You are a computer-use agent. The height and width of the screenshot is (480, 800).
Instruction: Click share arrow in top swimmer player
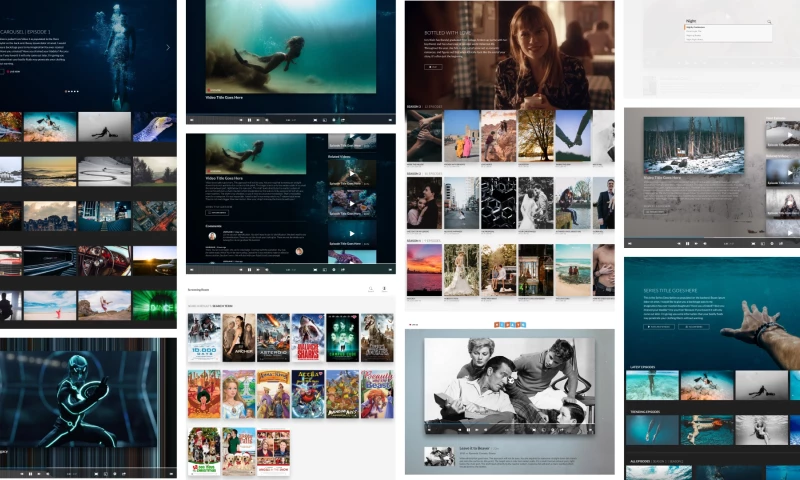click(x=342, y=120)
